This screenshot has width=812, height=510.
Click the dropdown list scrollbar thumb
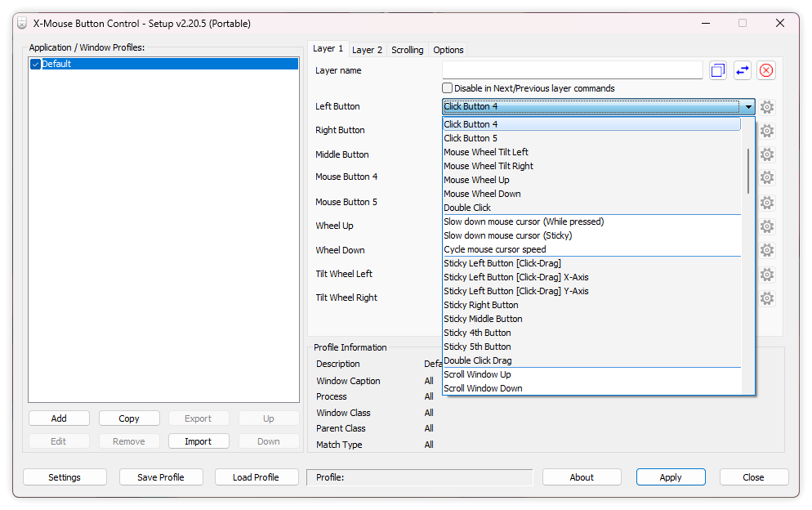click(x=748, y=171)
